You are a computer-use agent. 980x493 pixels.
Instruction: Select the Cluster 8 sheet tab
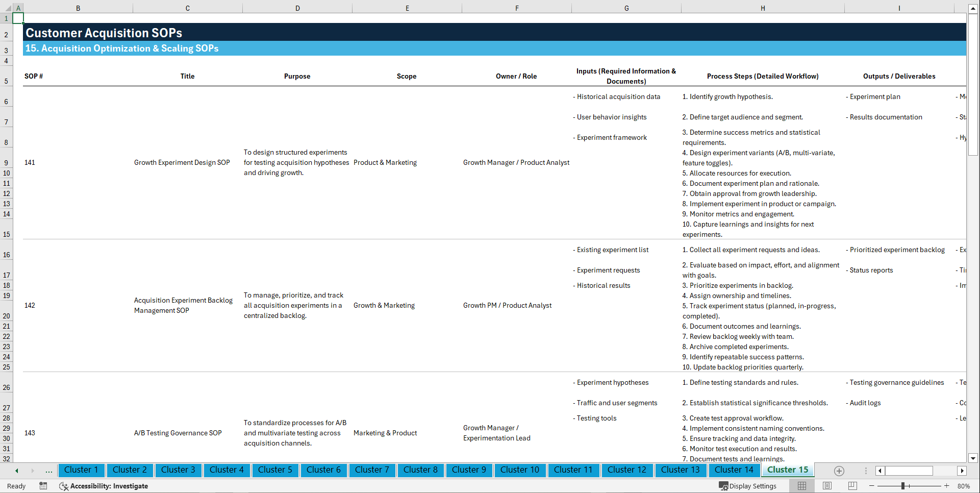tap(420, 470)
